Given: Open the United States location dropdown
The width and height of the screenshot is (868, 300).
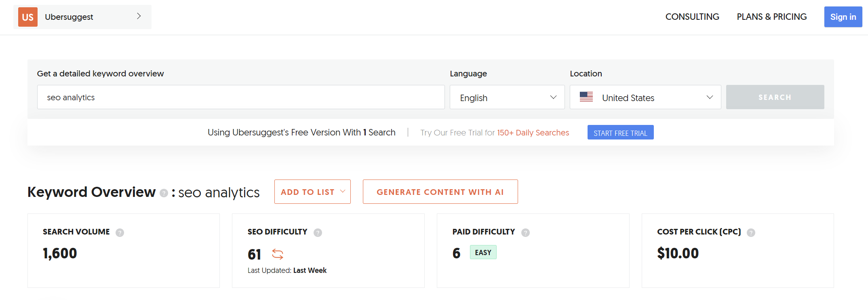Looking at the screenshot, I should tap(645, 97).
